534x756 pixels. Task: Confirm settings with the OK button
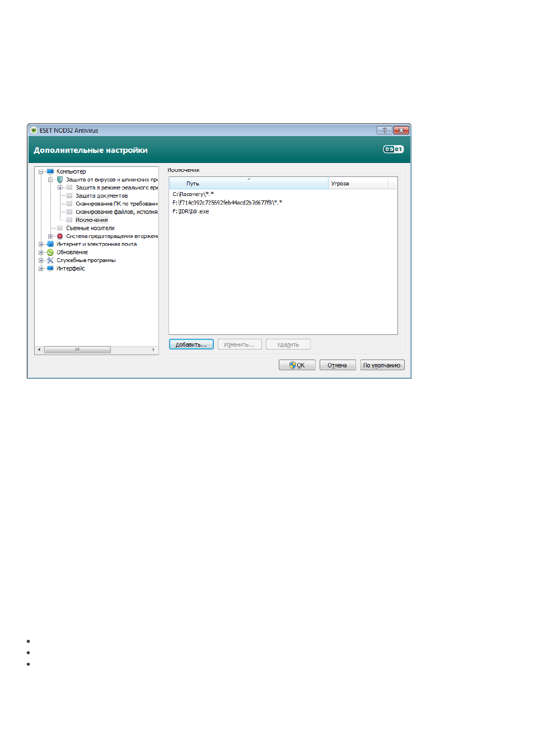pos(297,365)
